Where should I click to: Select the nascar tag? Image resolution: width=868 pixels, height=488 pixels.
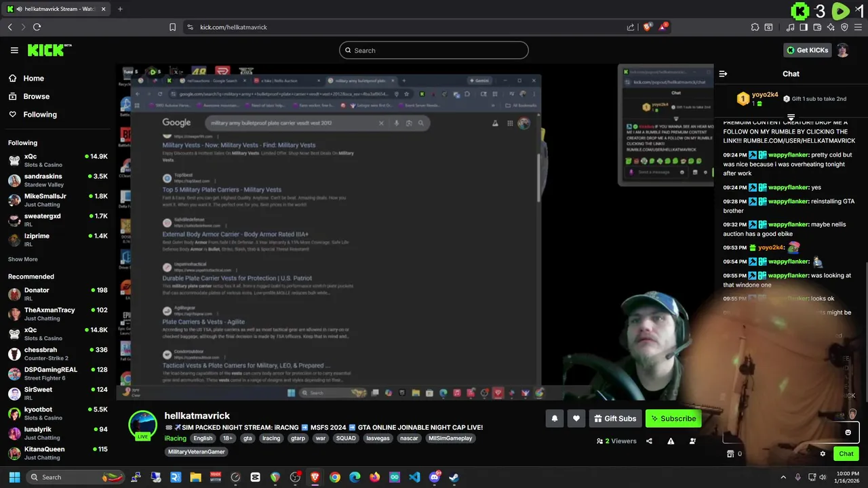(409, 439)
